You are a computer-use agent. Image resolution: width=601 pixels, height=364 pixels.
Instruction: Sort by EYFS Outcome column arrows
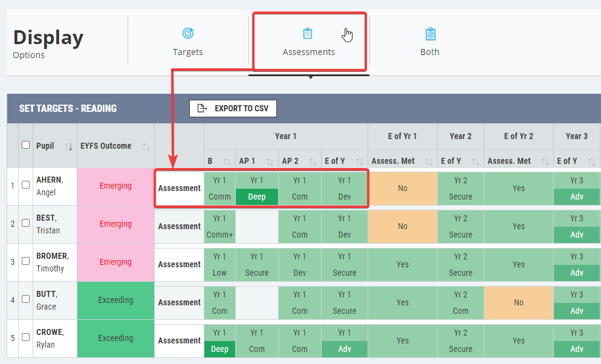[x=146, y=146]
